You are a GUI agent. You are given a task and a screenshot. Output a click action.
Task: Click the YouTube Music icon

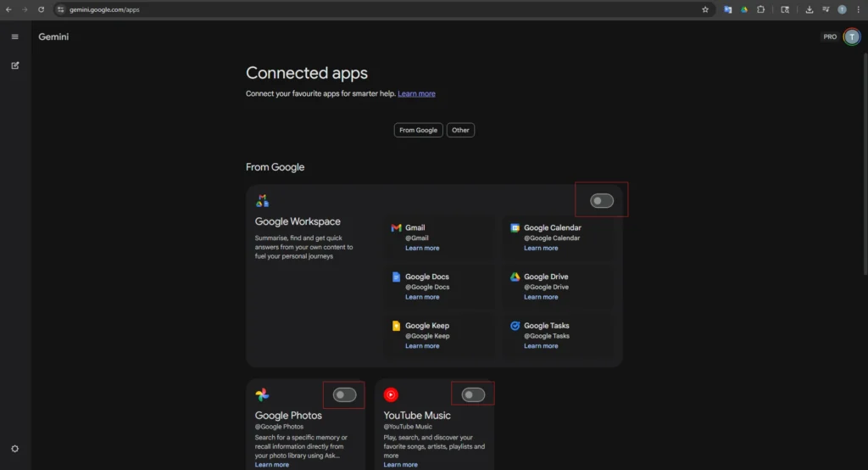[391, 394]
